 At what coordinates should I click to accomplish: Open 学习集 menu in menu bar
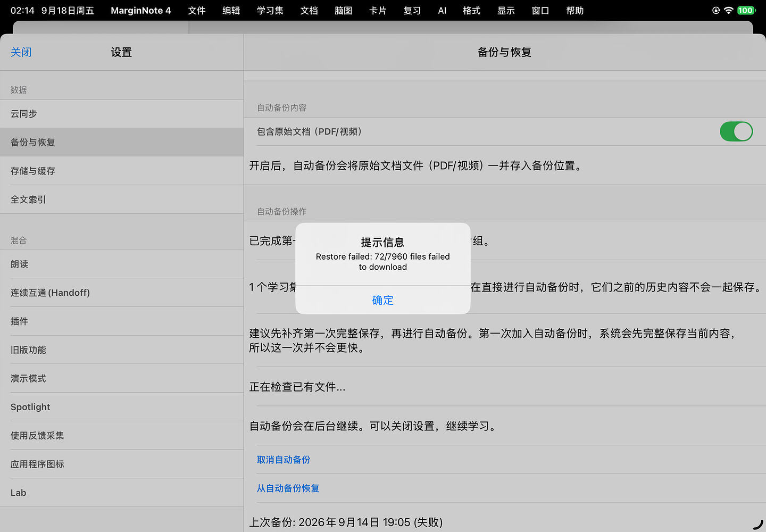270,10
